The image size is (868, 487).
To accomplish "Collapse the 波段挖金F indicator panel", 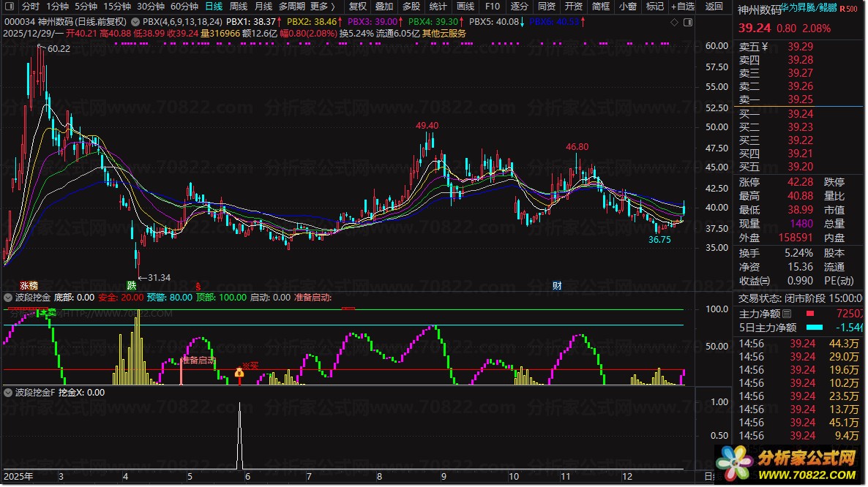I will [9, 393].
